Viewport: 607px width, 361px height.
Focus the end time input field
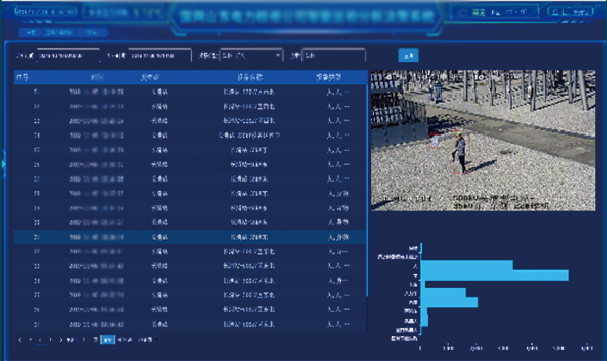click(160, 55)
